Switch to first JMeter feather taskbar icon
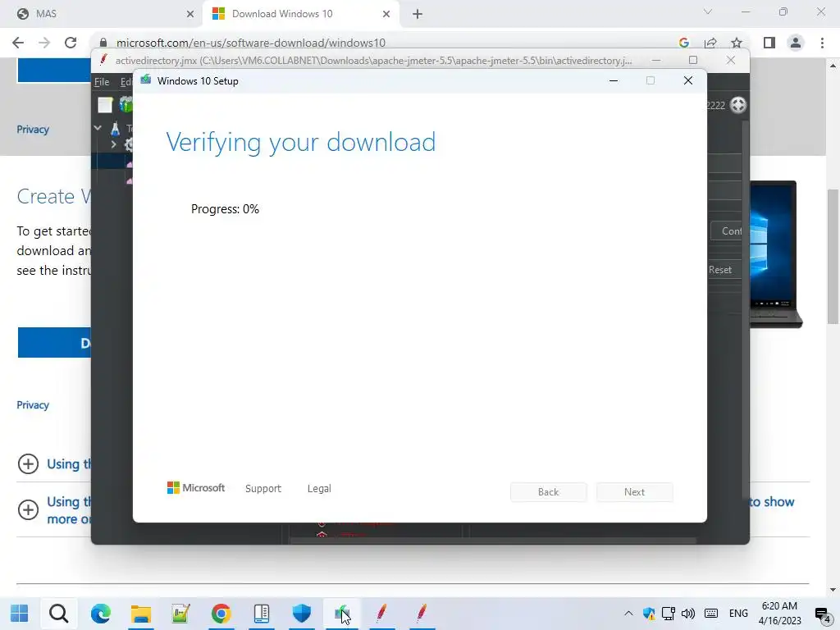Screen dimensions: 840x630 [381, 614]
